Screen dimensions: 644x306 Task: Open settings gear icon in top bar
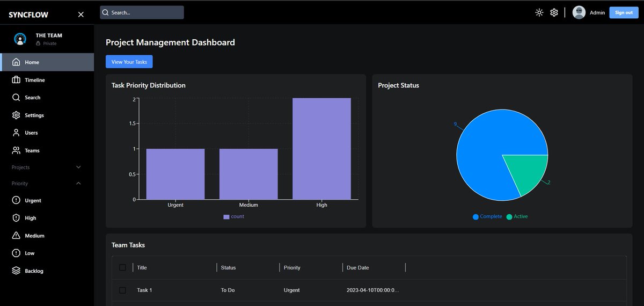pos(554,12)
